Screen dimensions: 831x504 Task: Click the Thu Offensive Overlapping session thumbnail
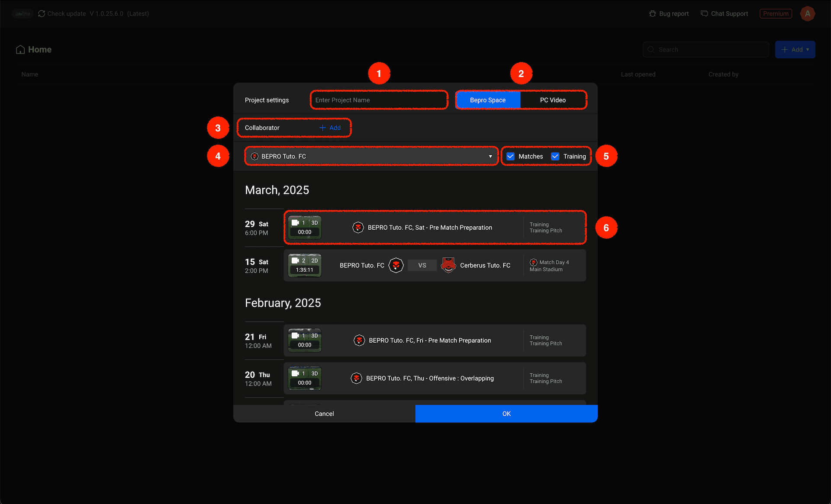coord(305,378)
